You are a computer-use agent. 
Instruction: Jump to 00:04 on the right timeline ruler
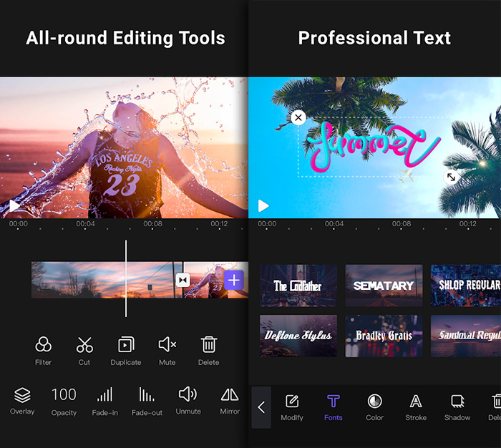pos(334,224)
